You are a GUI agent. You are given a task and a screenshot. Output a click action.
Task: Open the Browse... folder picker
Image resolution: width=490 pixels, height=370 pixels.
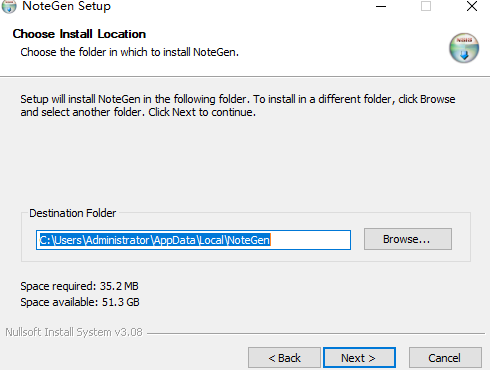coord(408,239)
